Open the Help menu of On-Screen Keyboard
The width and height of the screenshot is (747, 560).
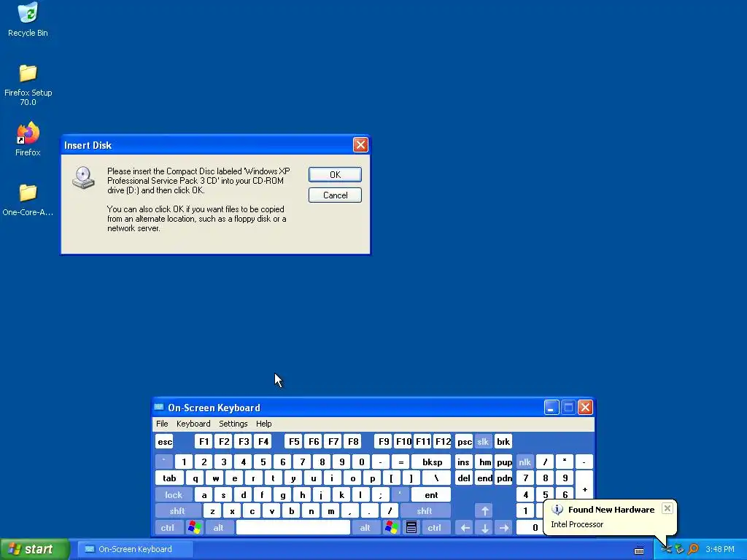263,424
